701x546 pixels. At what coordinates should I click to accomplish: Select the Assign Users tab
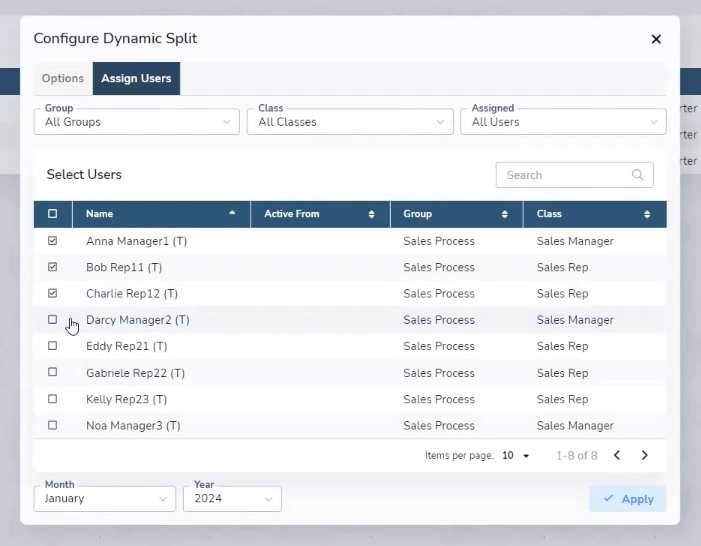point(136,78)
